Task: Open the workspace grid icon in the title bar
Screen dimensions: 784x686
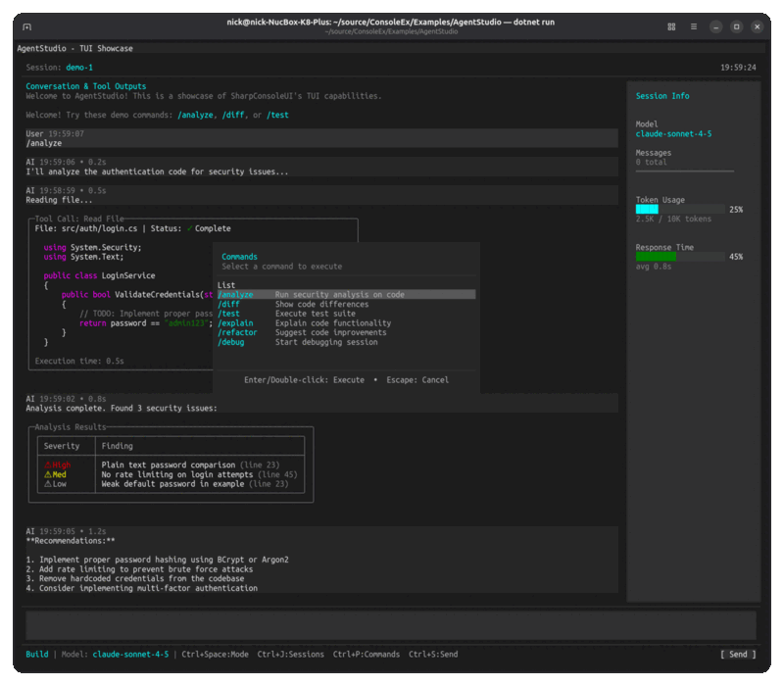Action: [x=671, y=26]
